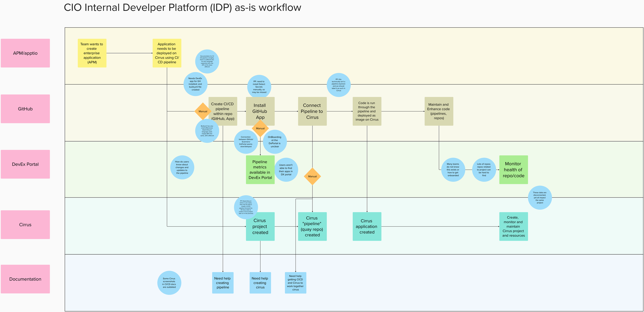Select the GitHub swimlane label
Image resolution: width=644 pixels, height=312 pixels.
coord(25,109)
